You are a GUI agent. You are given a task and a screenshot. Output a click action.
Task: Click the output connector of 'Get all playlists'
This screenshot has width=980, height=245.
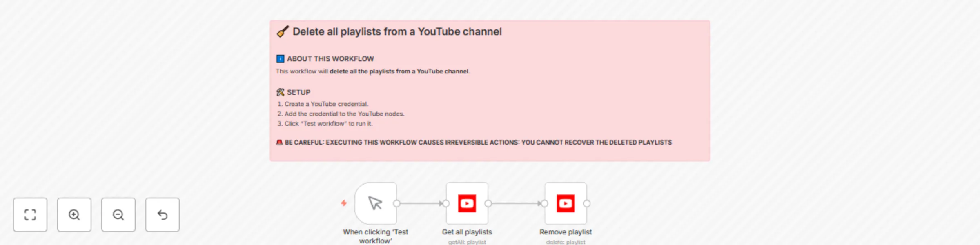coord(488,203)
